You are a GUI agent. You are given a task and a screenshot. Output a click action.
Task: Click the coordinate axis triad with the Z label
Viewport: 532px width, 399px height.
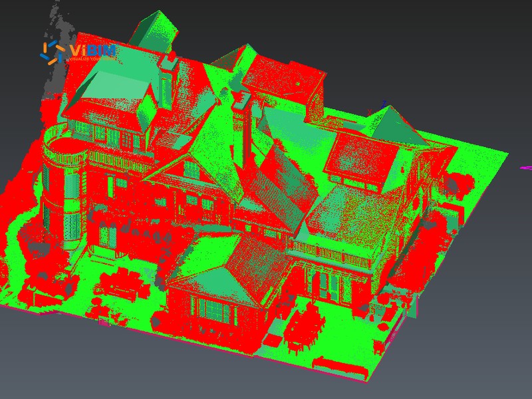(377, 108)
